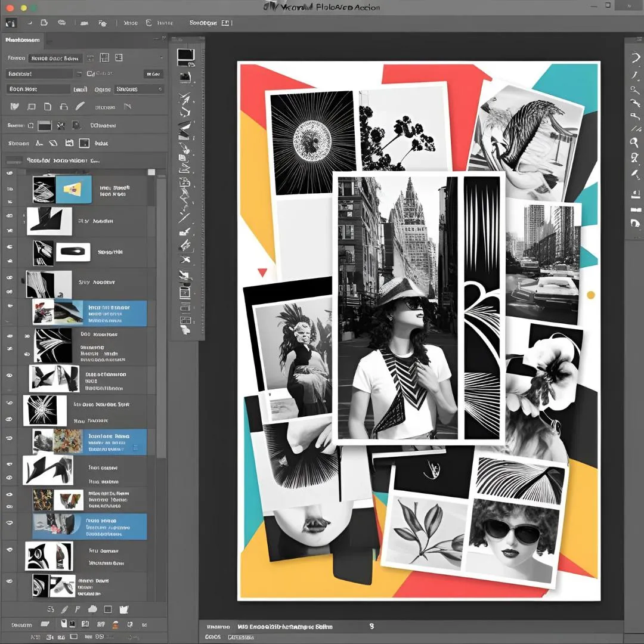Toggle visibility of the top layer with yellow icon
This screenshot has width=644, height=644.
[9, 173]
